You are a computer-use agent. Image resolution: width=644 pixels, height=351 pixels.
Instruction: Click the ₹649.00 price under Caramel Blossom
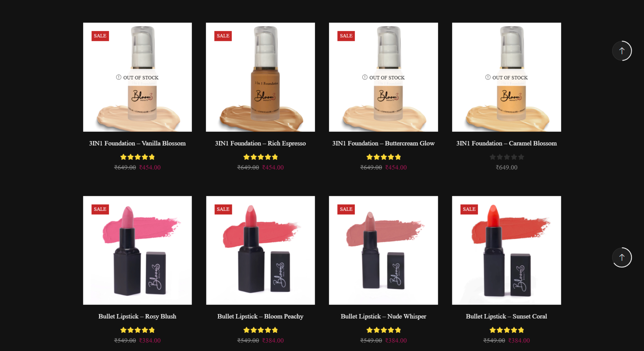[x=507, y=167]
